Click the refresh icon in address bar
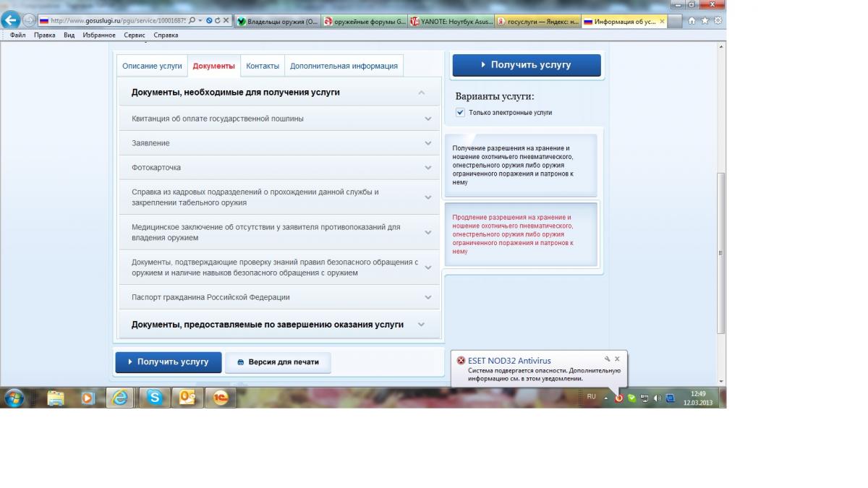The image size is (868, 488). pos(216,21)
